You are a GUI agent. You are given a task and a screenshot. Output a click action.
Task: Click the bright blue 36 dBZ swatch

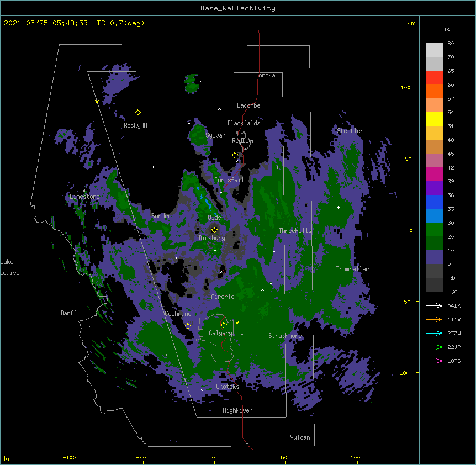coord(434,202)
